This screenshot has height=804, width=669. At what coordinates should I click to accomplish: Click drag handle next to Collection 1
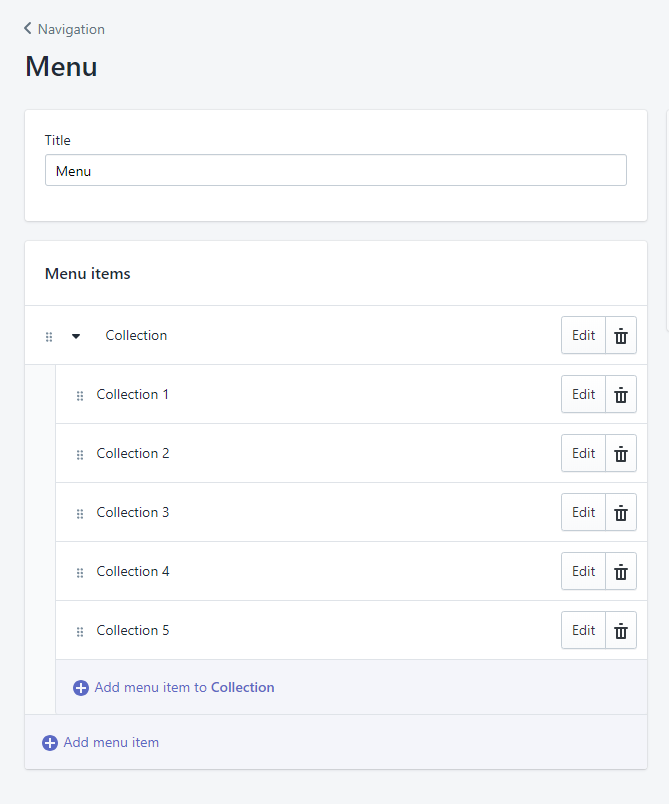click(x=80, y=396)
